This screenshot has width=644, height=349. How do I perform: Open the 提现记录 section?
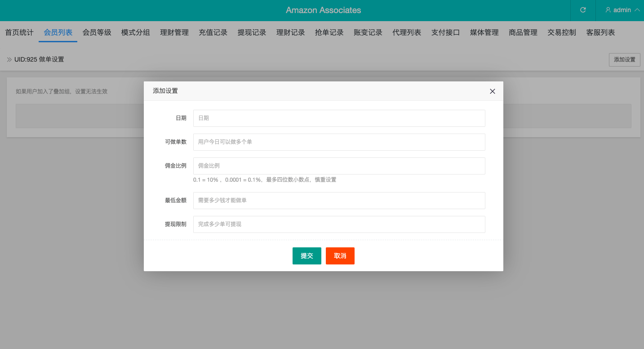[x=252, y=32]
